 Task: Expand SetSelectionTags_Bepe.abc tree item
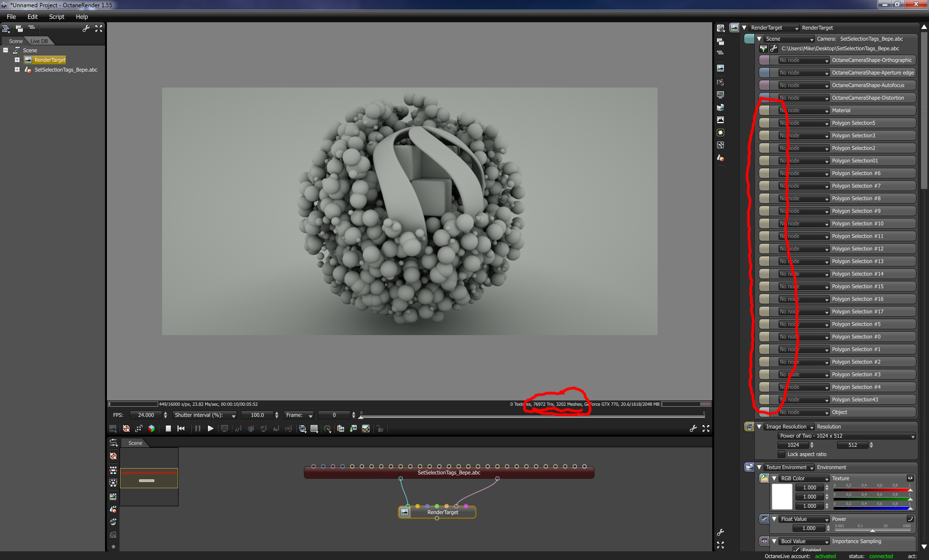[x=17, y=70]
